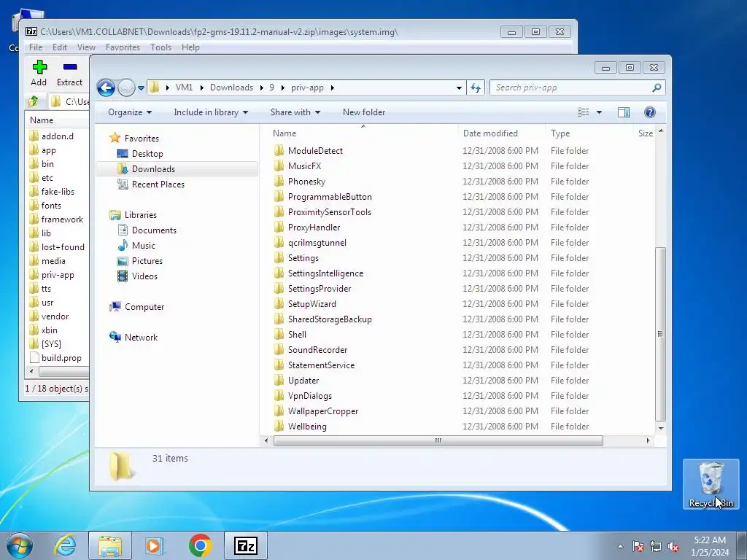This screenshot has height=560, width=747.
Task: Open the 7-Zip Tools menu
Action: pos(160,47)
